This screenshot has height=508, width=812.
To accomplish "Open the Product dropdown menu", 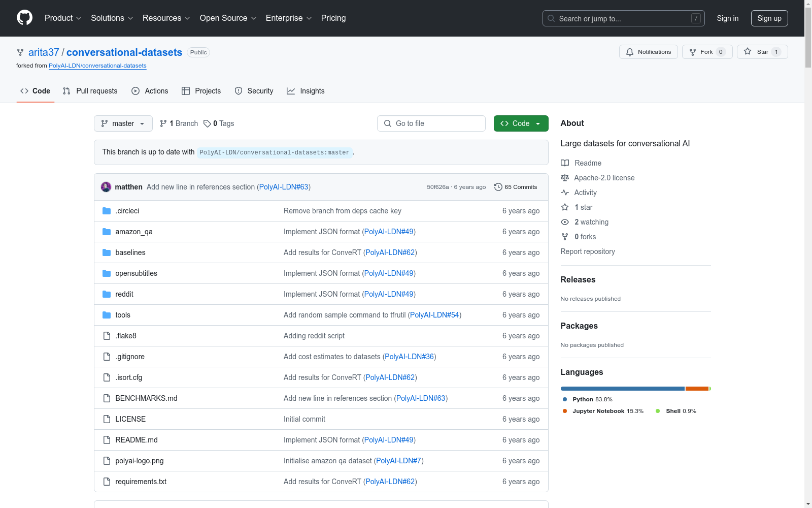I will coord(63,18).
